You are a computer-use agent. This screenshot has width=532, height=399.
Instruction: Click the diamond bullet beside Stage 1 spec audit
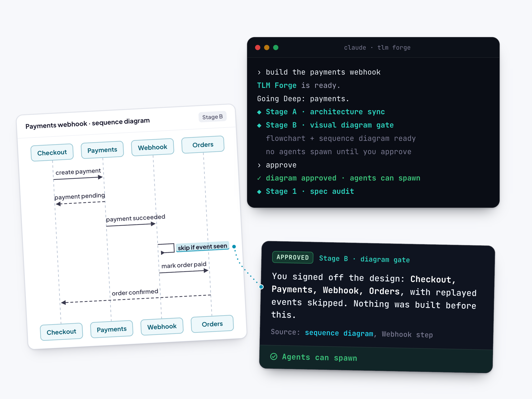[x=259, y=192]
